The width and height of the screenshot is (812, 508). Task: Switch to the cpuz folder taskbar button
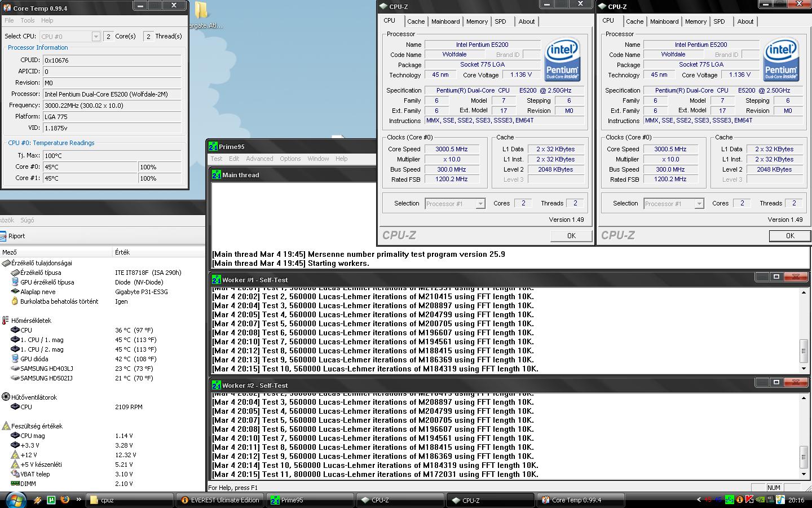130,500
